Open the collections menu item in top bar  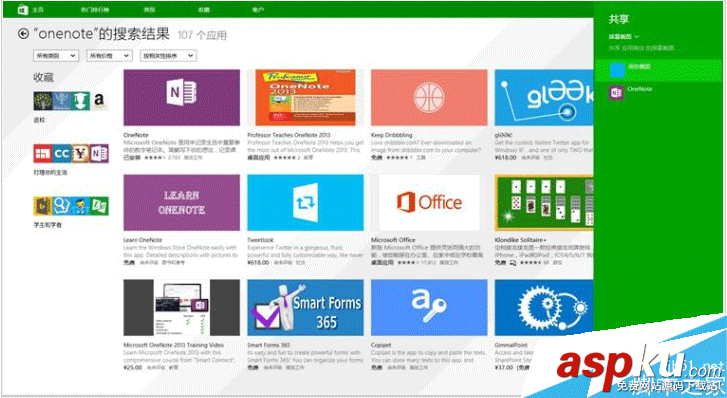[x=204, y=9]
